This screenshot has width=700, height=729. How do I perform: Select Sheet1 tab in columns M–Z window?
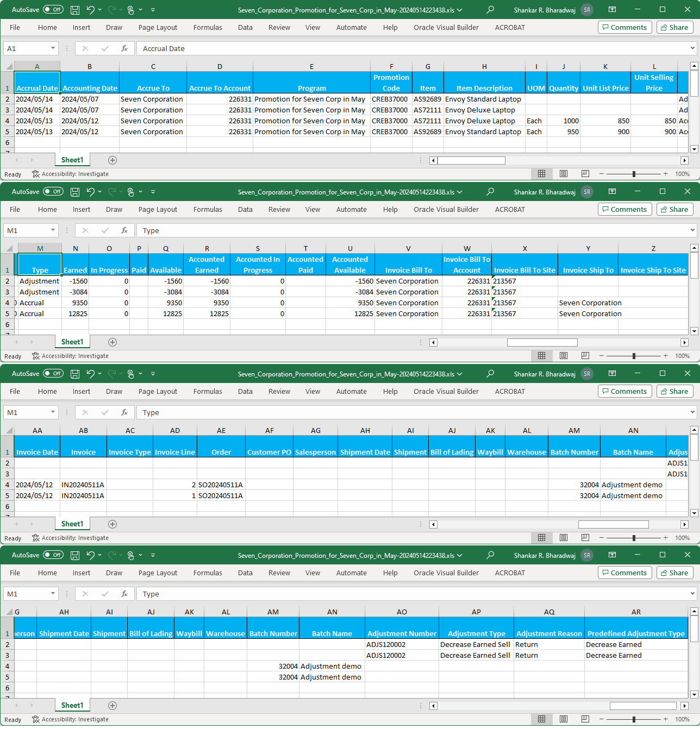(72, 342)
